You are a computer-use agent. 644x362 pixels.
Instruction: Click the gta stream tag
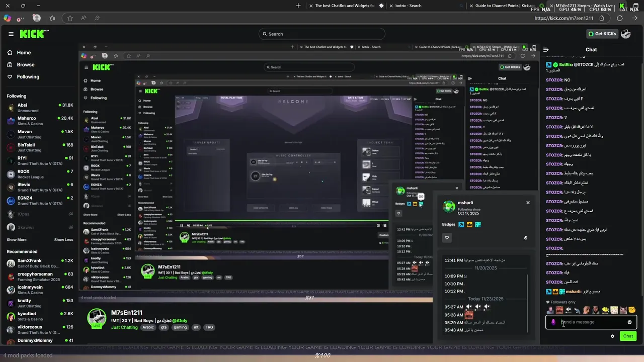164,327
